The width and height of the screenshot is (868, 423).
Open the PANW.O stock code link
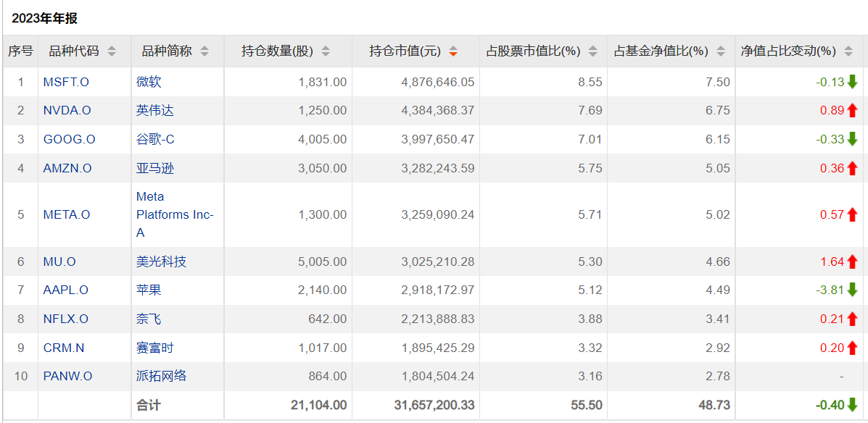(67, 376)
